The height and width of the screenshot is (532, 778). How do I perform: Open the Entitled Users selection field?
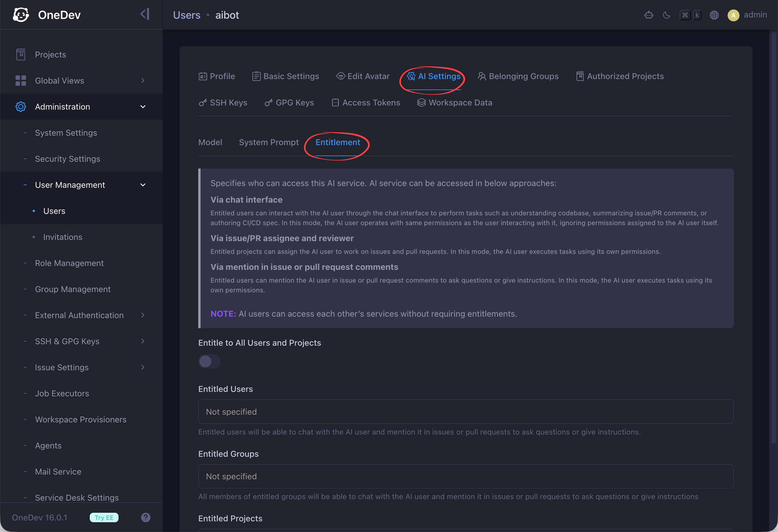[466, 411]
